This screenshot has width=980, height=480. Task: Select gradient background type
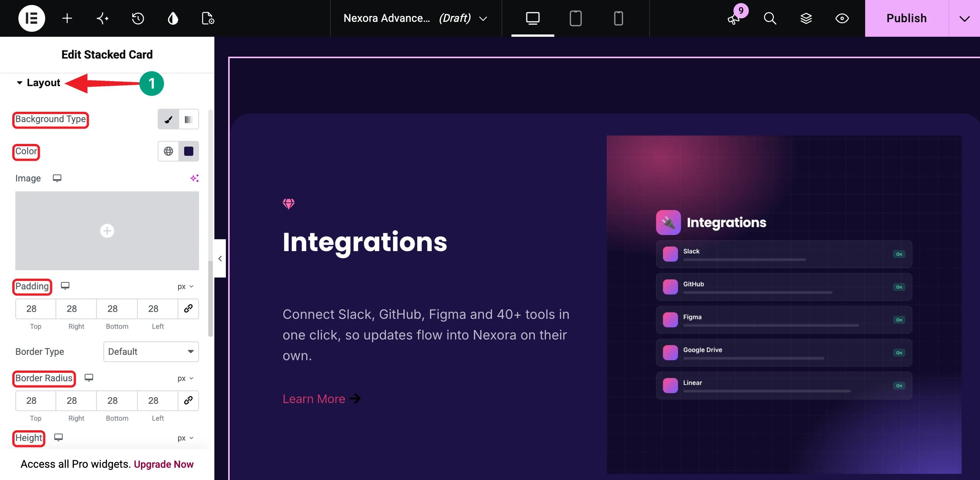pyautogui.click(x=188, y=119)
